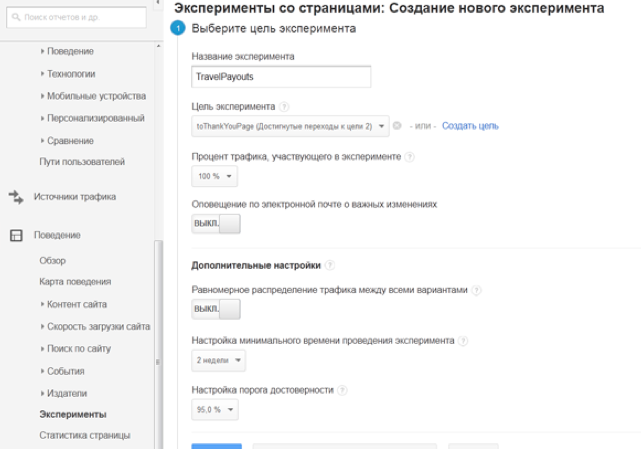
Task: Click the Traffic Sources icon in sidebar
Action: [x=16, y=198]
